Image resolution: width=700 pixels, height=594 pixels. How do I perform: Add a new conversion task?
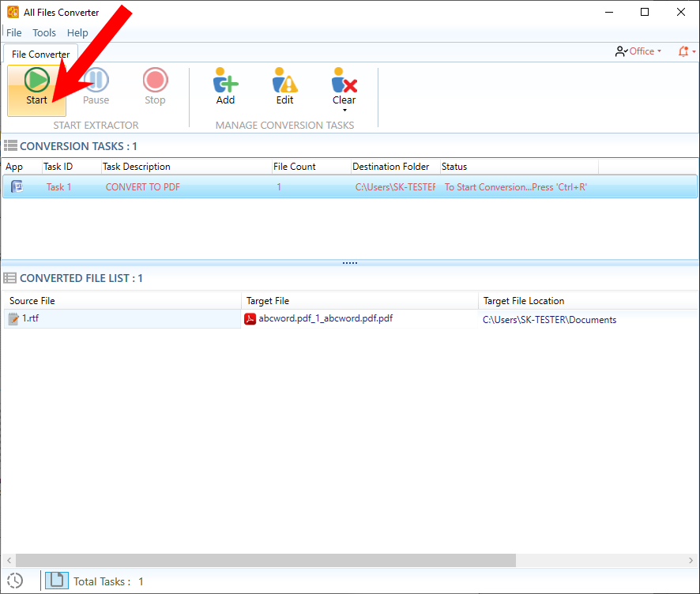pos(225,87)
